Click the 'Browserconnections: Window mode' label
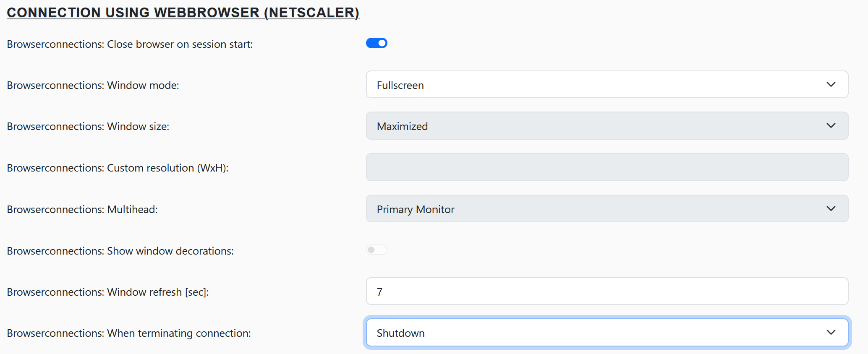868x354 pixels. pyautogui.click(x=93, y=85)
